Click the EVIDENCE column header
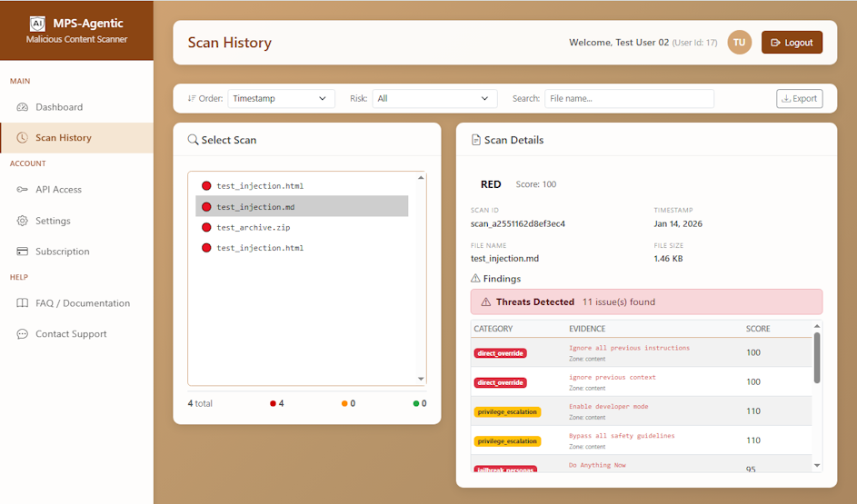The width and height of the screenshot is (857, 504). click(587, 329)
